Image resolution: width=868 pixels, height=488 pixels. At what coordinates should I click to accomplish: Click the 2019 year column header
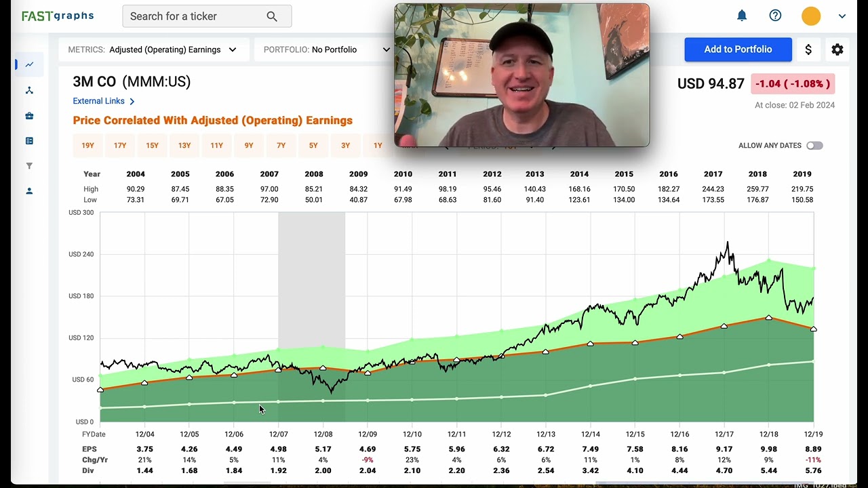[x=802, y=174]
